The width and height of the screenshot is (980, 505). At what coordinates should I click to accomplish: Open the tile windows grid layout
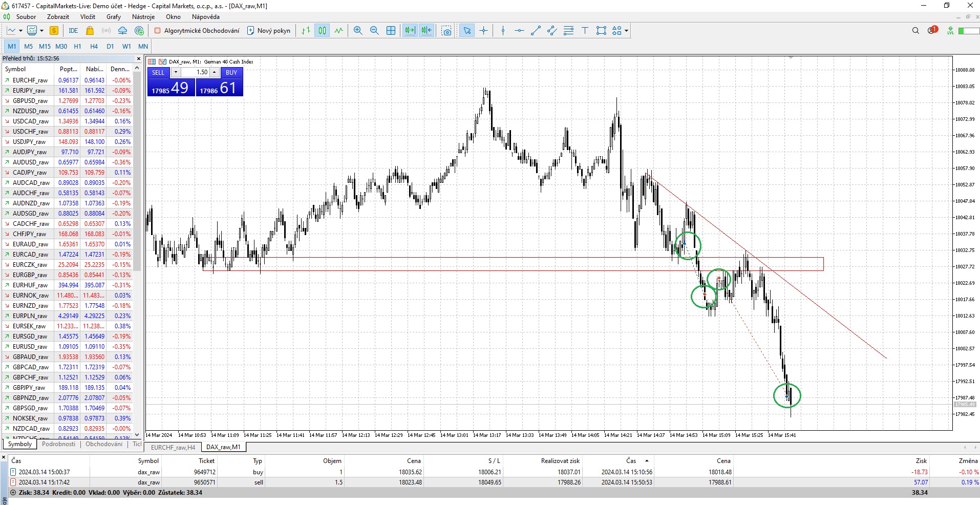[391, 31]
